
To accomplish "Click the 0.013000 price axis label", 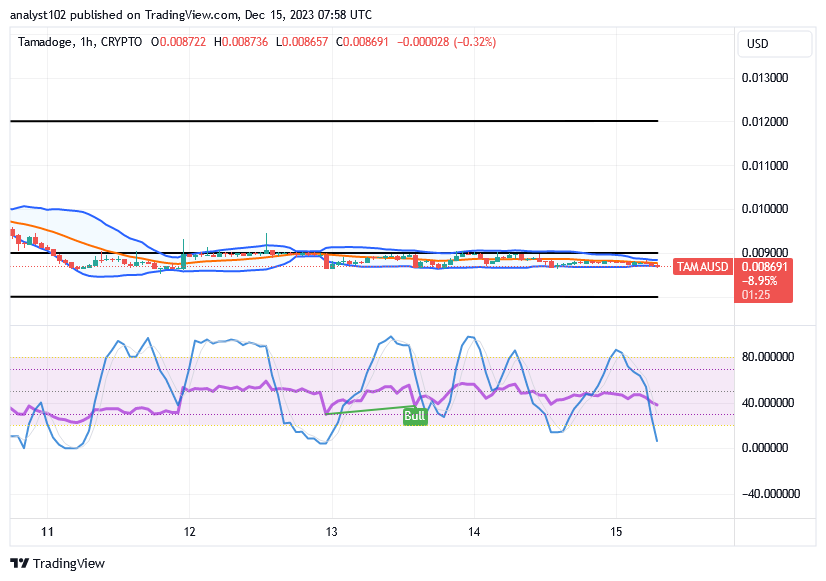I will (x=765, y=78).
